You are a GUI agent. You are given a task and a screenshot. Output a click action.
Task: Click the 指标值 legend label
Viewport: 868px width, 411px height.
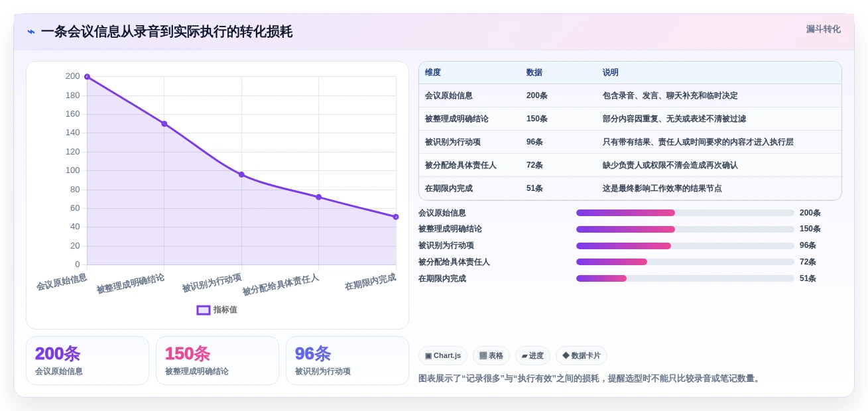click(x=225, y=310)
